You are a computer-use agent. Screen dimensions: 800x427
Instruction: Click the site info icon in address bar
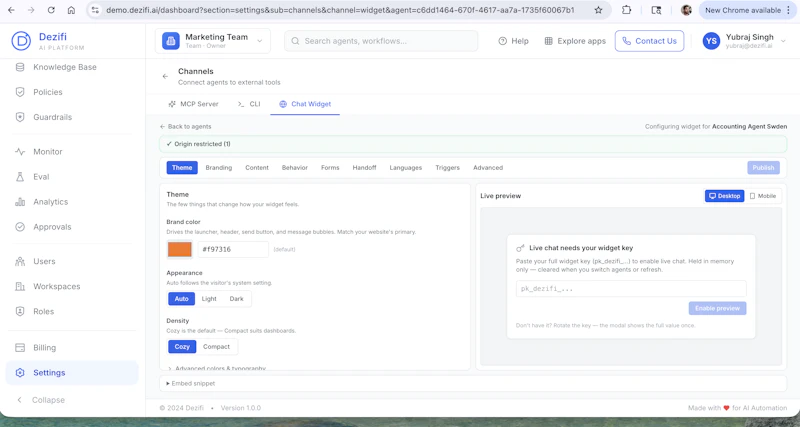click(95, 10)
